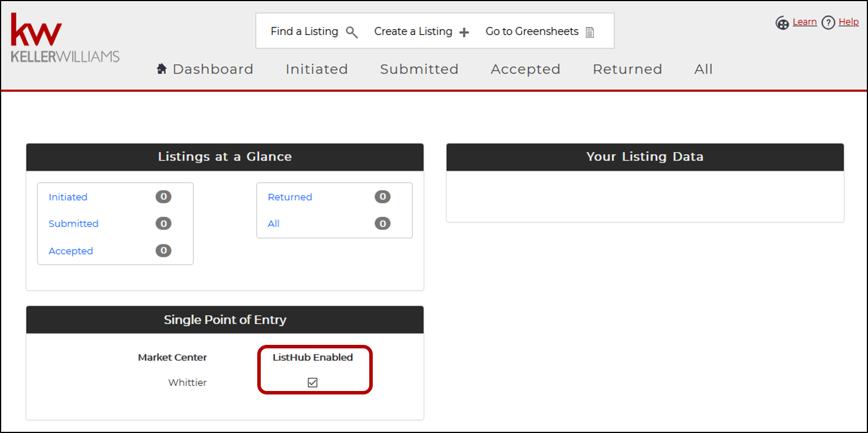
Task: Click Accepted link in Listings at a Glance
Action: (71, 251)
